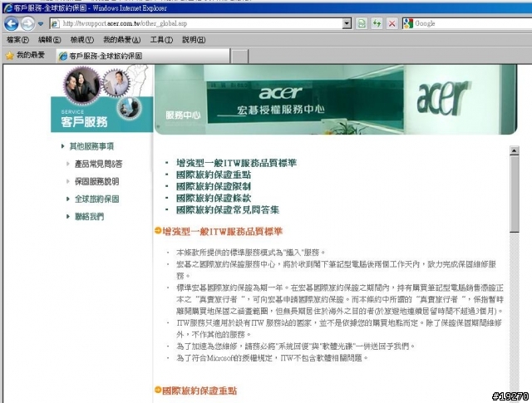Open the 檔案(F) menu

tap(17, 40)
